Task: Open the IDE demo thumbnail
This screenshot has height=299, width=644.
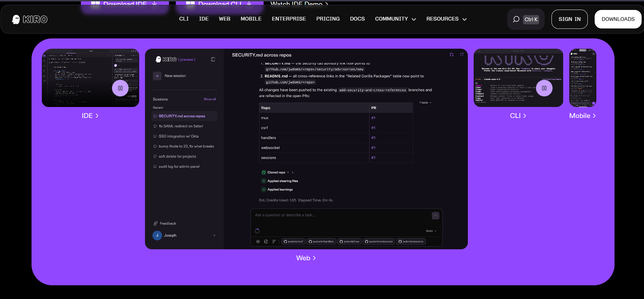Action: pyautogui.click(x=90, y=78)
